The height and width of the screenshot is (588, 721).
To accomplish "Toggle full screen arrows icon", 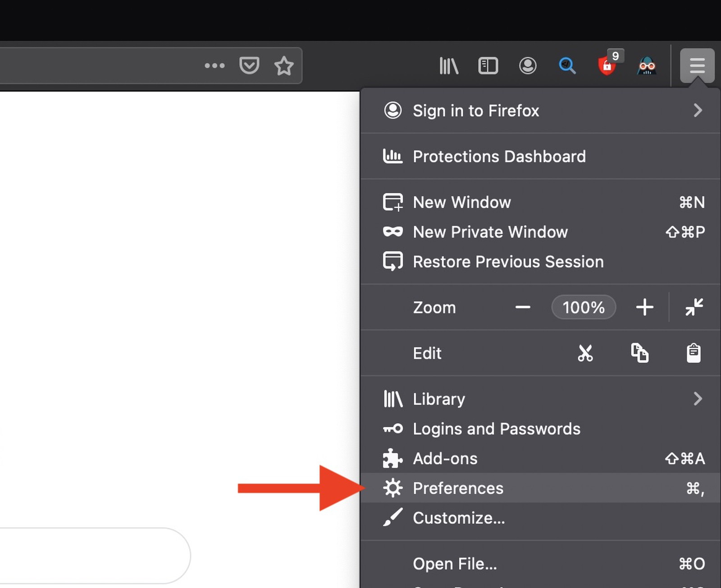I will 694,307.
